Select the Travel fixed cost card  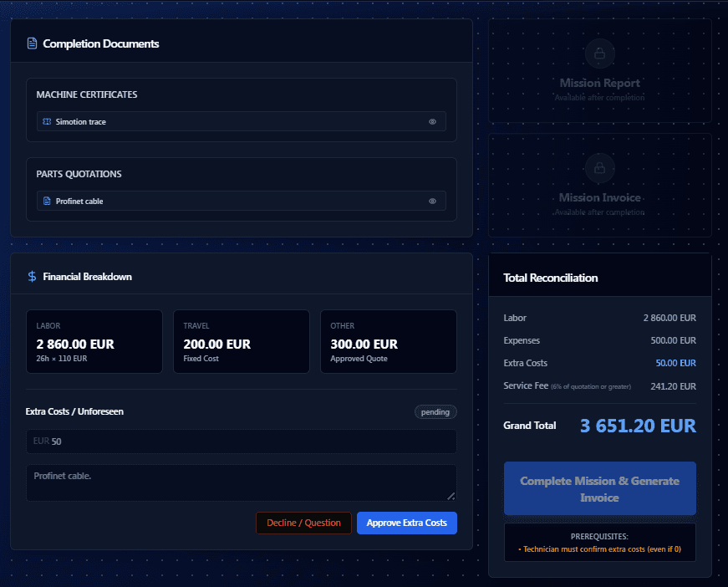tap(241, 342)
